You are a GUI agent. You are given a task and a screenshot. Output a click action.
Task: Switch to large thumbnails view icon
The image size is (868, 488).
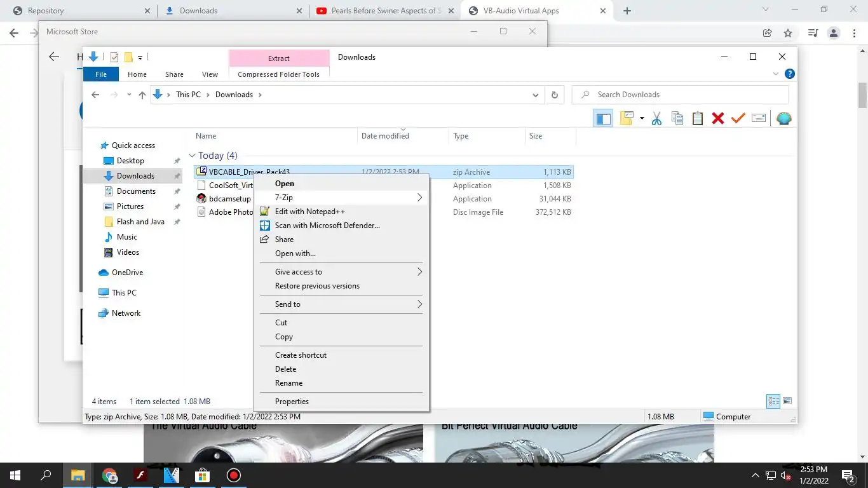click(x=787, y=401)
